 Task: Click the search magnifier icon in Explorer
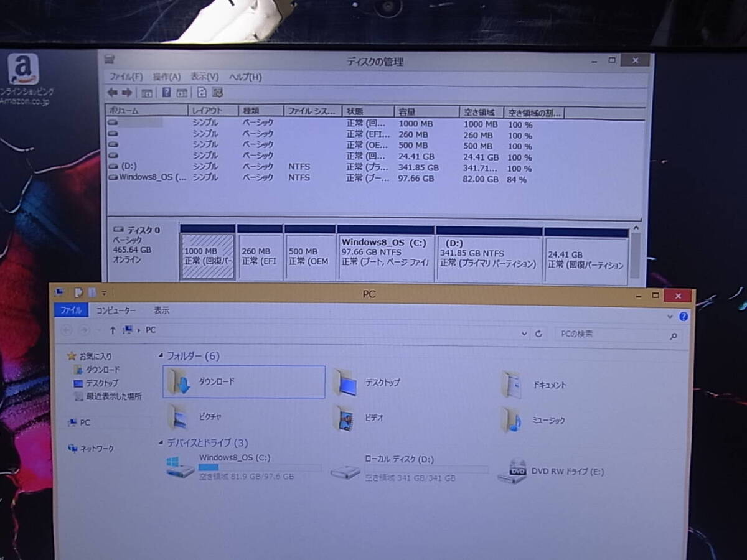[x=674, y=336]
